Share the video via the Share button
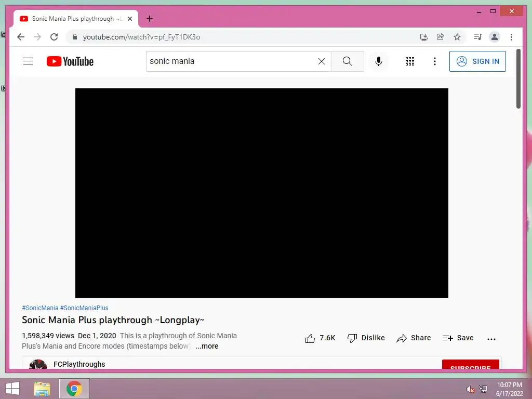Screen dimensions: 532x399 (x=414, y=338)
